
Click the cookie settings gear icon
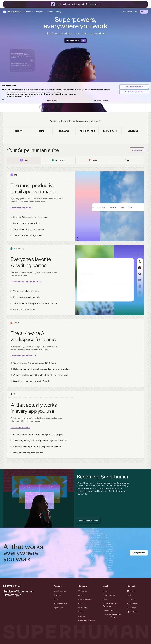(x=3, y=99)
